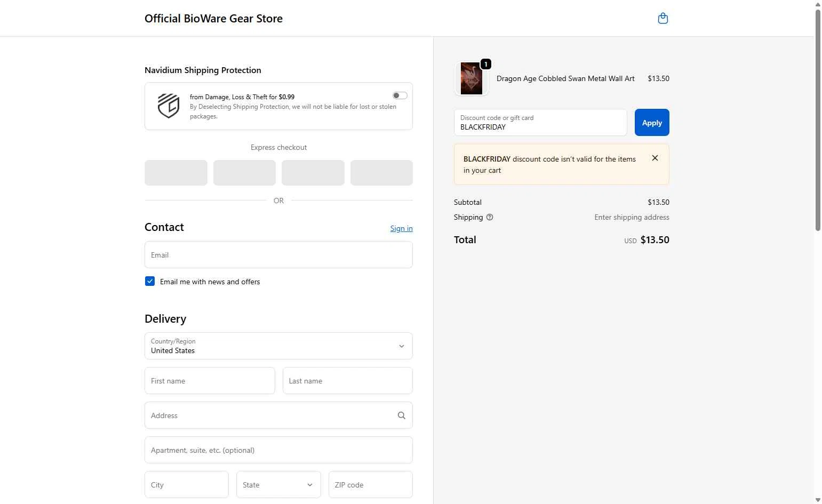Image resolution: width=822 pixels, height=504 pixels.
Task: Focus the Last name field
Action: tap(348, 381)
